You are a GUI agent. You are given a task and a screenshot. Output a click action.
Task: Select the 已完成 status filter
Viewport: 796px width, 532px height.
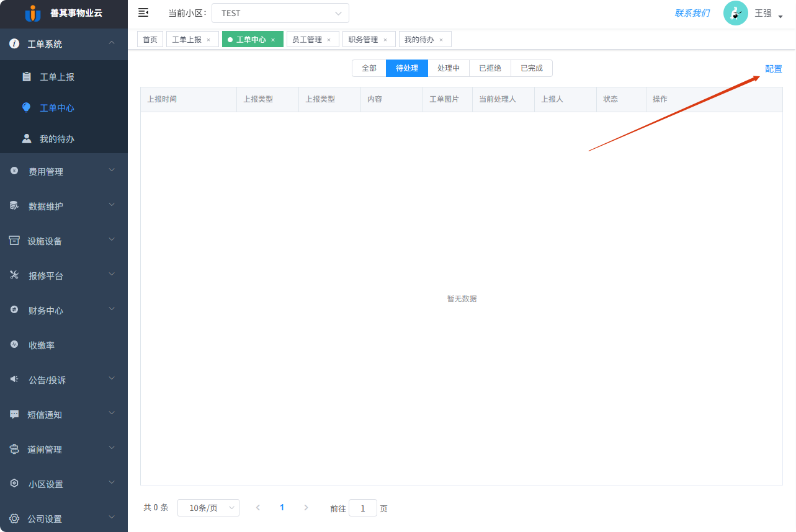pyautogui.click(x=531, y=68)
